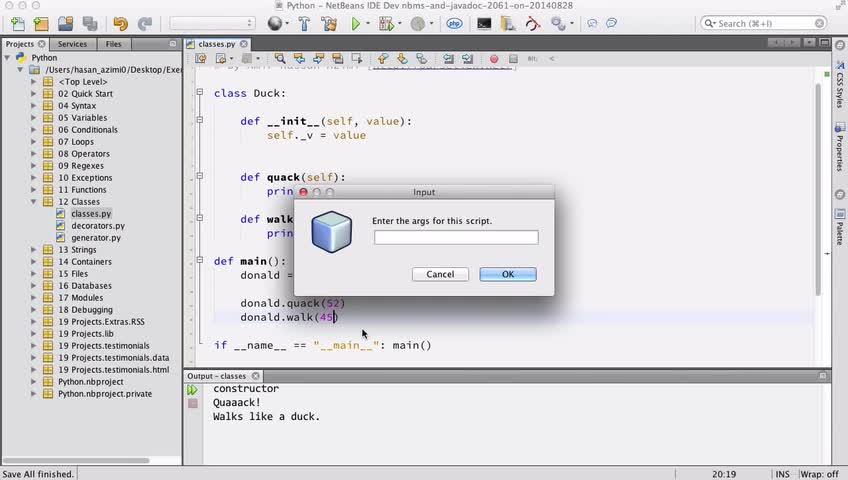Viewport: 848px width, 480px height.
Task: Open the Run button dropdown arrow
Action: 368,23
